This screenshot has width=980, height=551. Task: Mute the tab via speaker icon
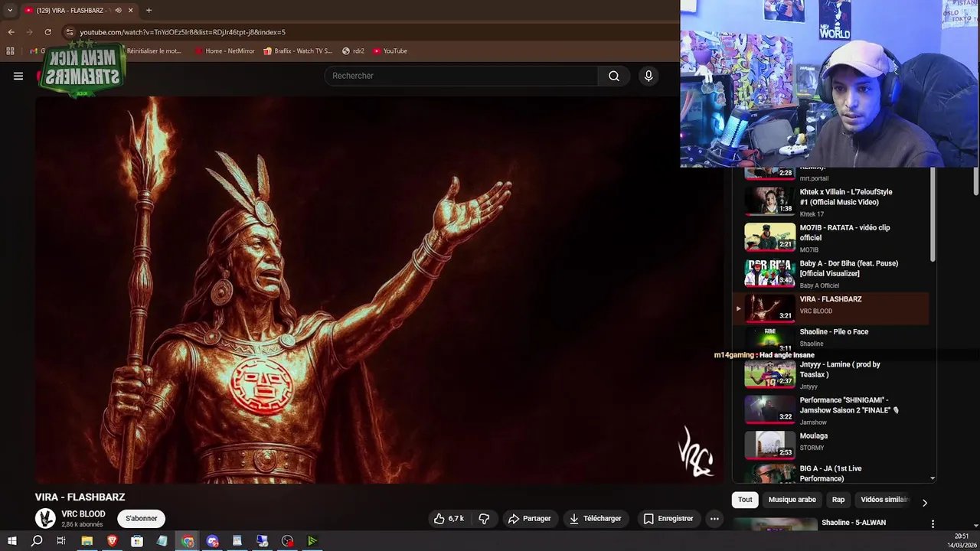pyautogui.click(x=118, y=10)
